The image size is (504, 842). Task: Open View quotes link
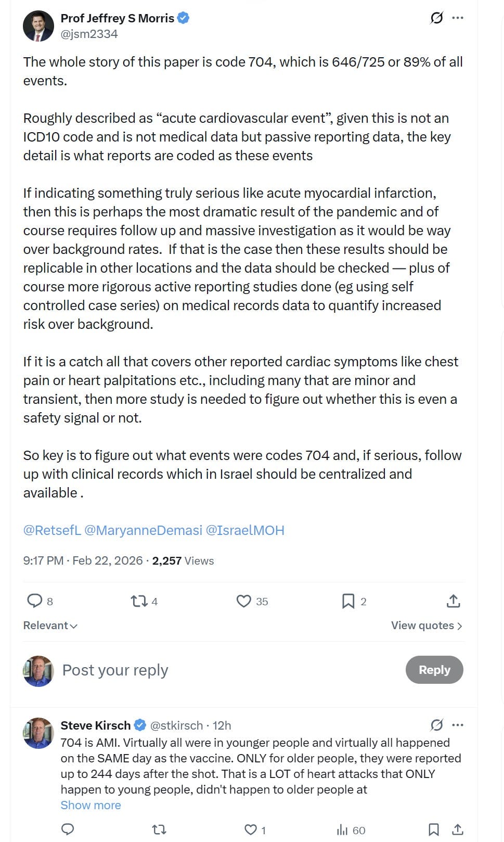coord(427,626)
